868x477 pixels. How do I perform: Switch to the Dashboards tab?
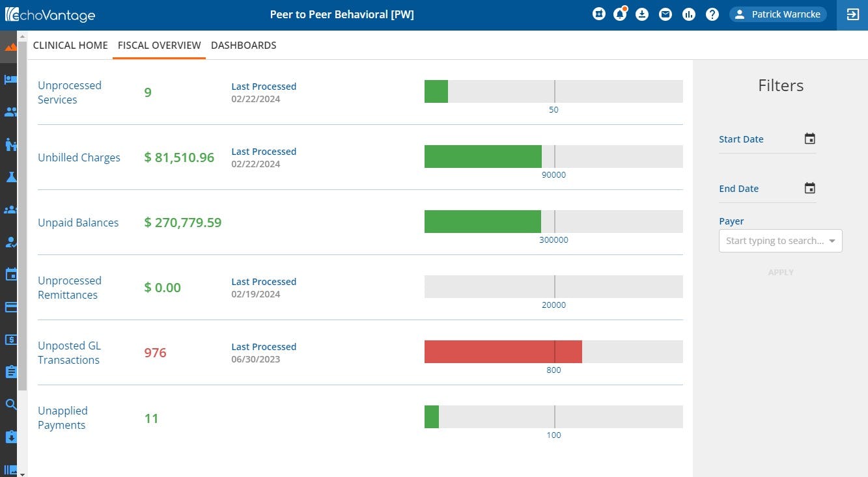pyautogui.click(x=244, y=45)
